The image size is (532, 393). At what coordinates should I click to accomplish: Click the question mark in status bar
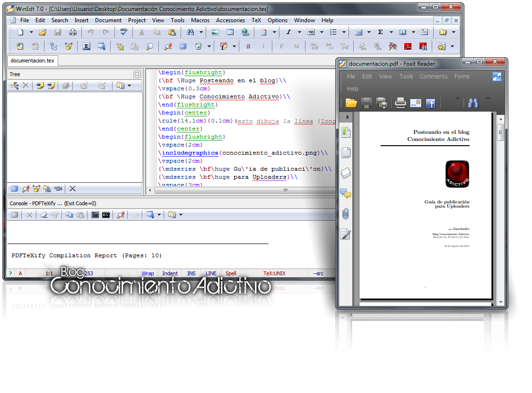(x=10, y=273)
